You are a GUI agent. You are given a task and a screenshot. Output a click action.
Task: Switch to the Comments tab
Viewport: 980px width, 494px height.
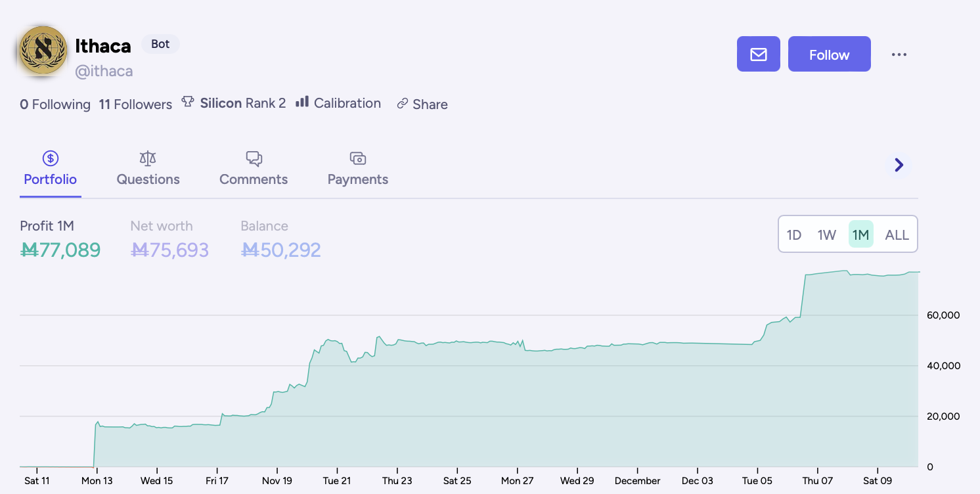coord(254,169)
